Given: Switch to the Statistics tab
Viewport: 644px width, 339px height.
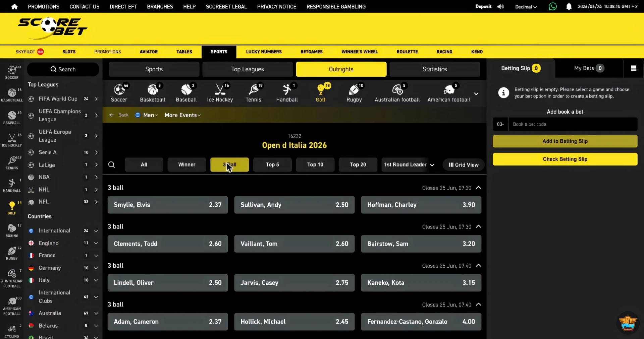Looking at the screenshot, I should tap(435, 69).
